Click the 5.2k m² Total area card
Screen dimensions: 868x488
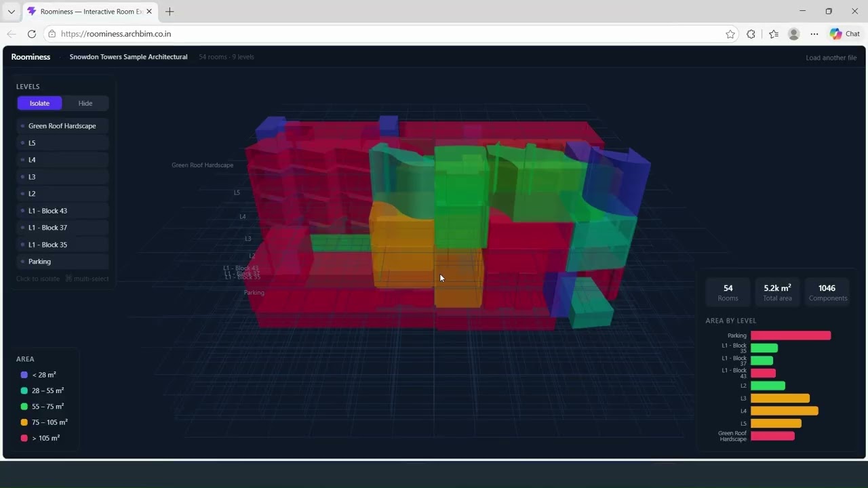777,292
